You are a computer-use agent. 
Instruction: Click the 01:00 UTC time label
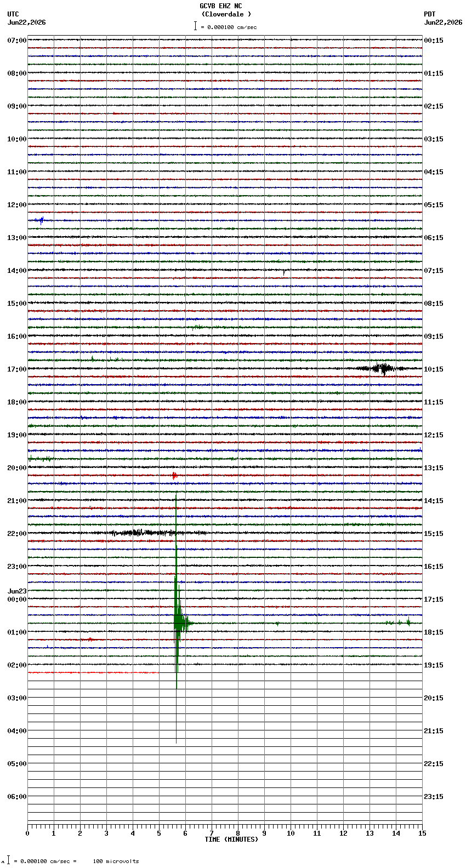[x=17, y=632]
